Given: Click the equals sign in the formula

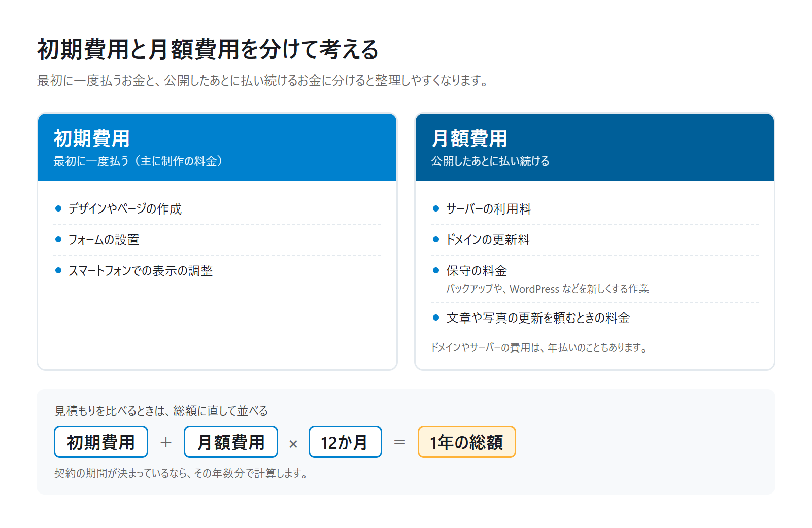Looking at the screenshot, I should (x=400, y=443).
